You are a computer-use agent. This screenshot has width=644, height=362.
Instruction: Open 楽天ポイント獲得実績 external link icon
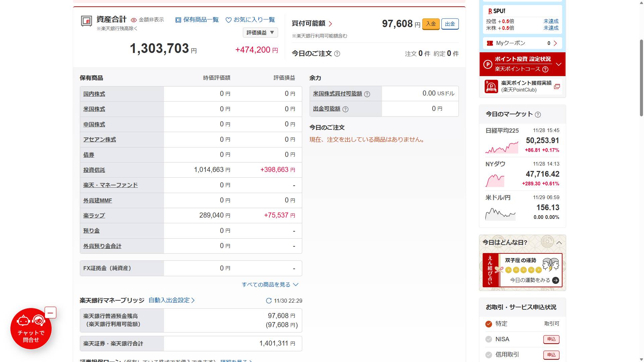[x=557, y=86]
